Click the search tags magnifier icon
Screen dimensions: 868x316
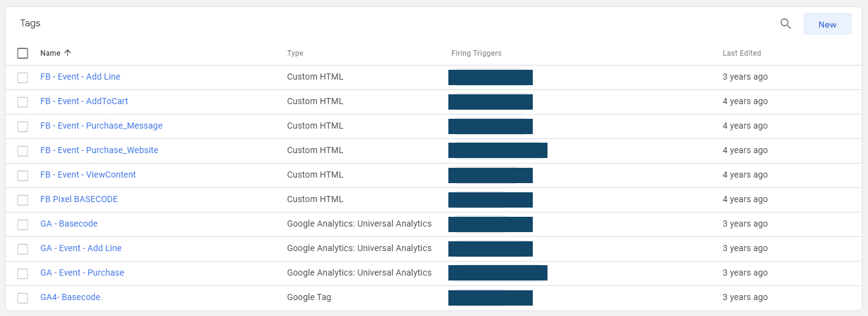click(785, 24)
